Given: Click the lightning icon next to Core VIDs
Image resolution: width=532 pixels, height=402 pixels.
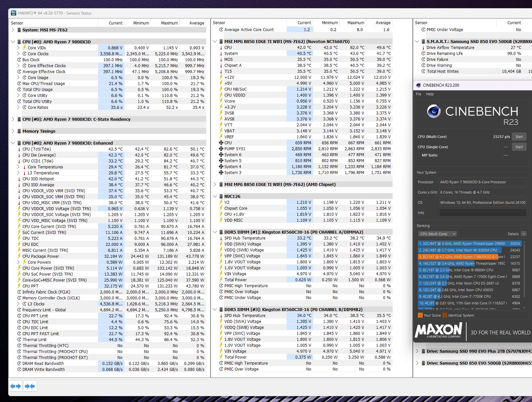Looking at the screenshot, I should click(24, 48).
